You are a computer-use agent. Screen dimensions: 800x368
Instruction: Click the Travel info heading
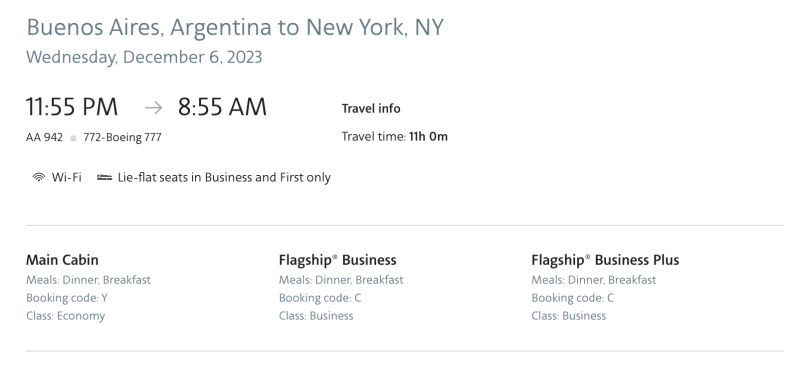[x=371, y=109]
